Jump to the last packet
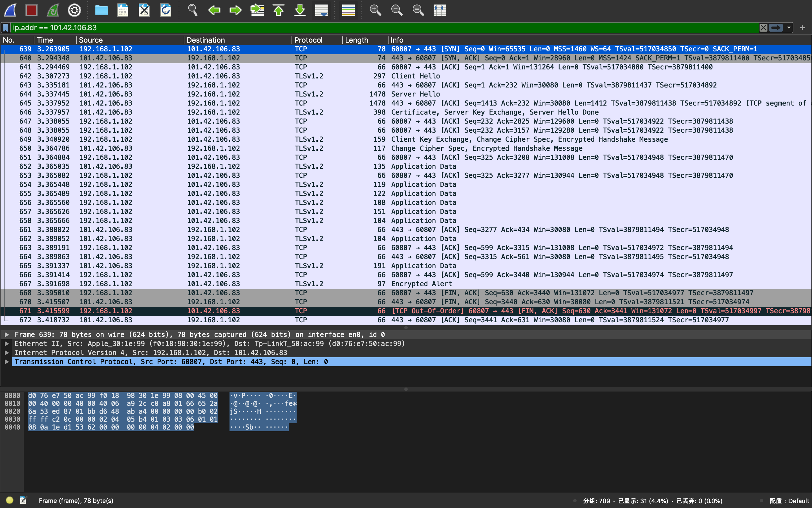The height and width of the screenshot is (508, 812). [x=300, y=10]
